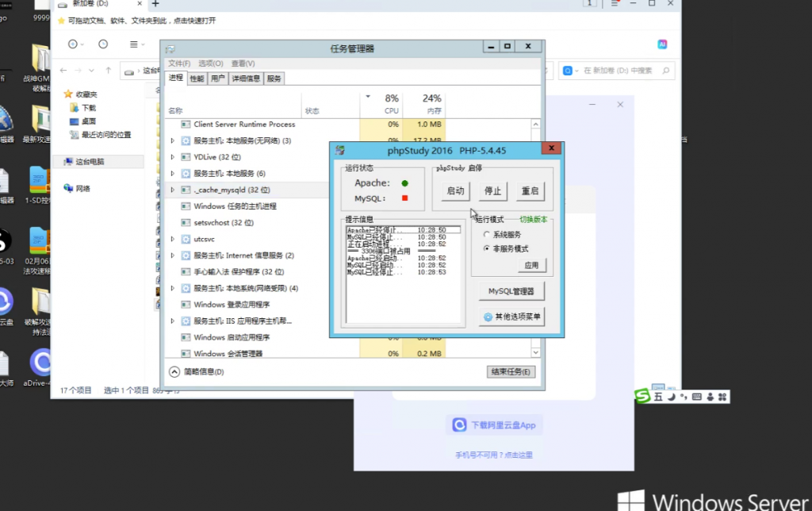
Task: Click scrollbar down arrow in process list
Action: 535,352
